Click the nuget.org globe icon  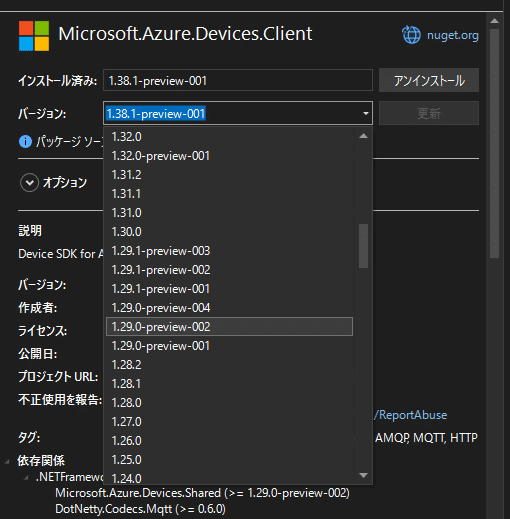click(x=411, y=35)
